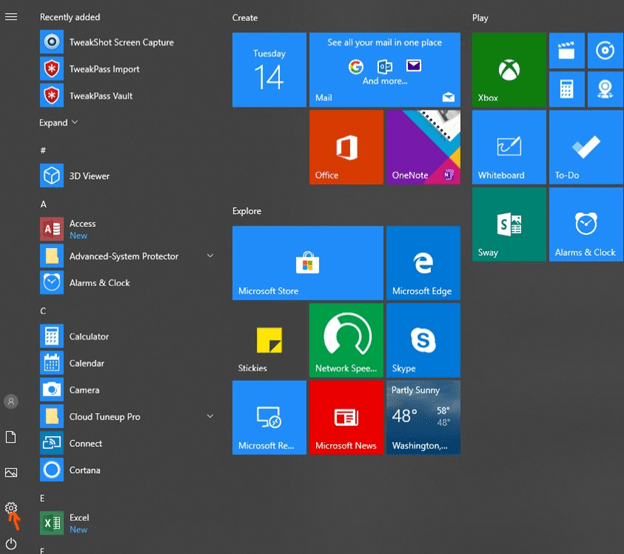This screenshot has width=624, height=554.
Task: Open the Maps webcam-pin tile
Action: 605,89
